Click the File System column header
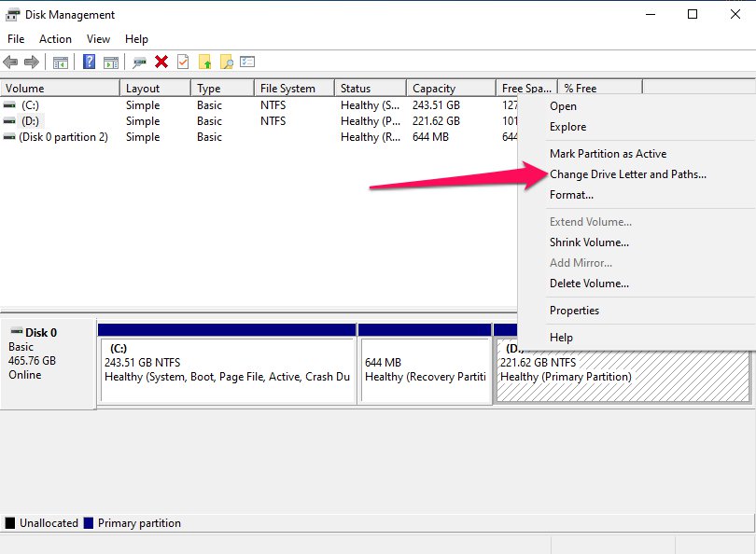 pyautogui.click(x=293, y=89)
